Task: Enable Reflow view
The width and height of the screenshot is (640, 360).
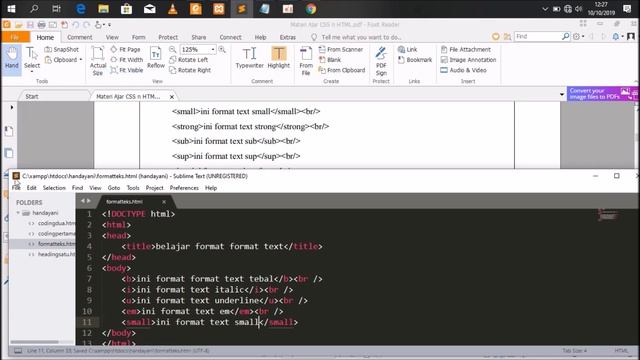Action: (156, 57)
